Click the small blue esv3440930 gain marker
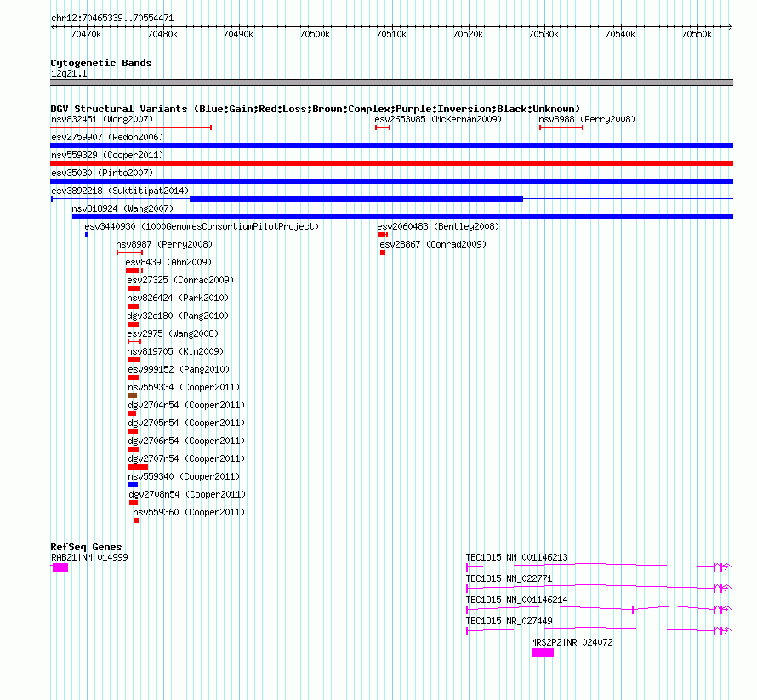The width and height of the screenshot is (757, 700). click(x=87, y=235)
